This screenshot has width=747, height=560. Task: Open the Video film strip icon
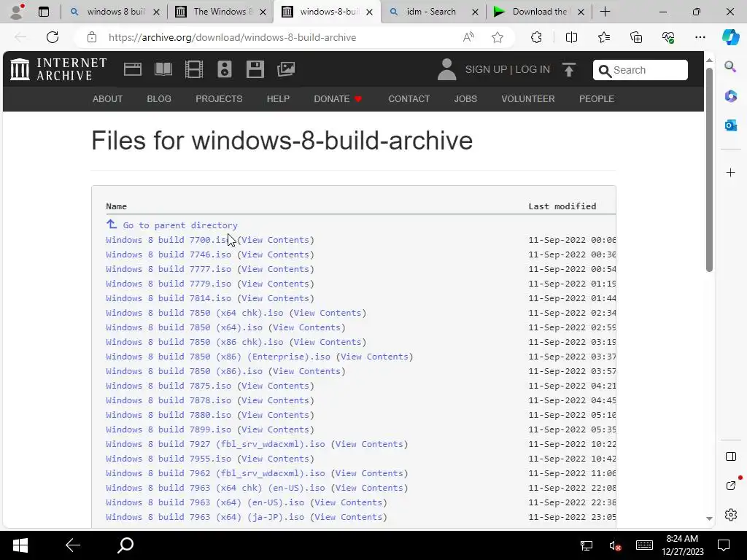click(194, 69)
